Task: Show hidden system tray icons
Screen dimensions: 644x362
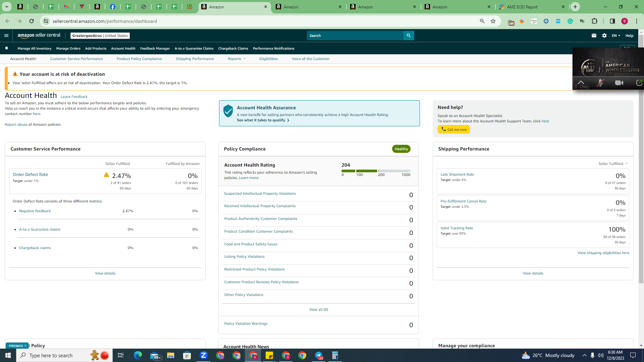Action: click(584, 355)
